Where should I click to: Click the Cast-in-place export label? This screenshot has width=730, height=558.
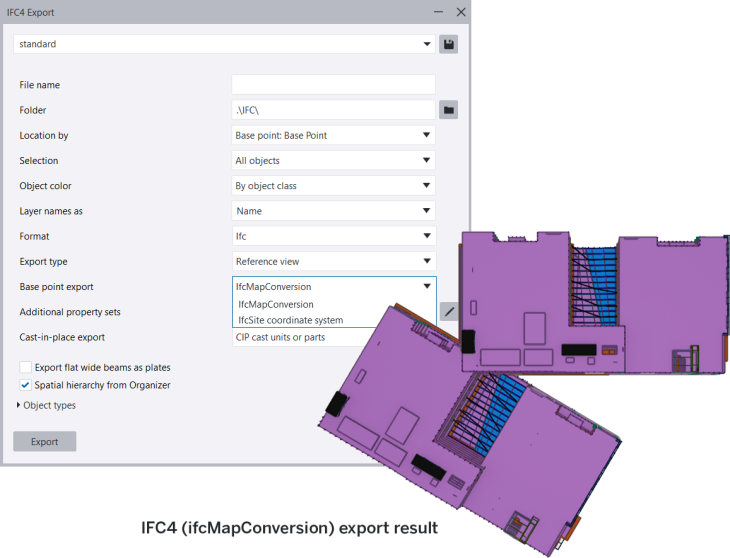[x=62, y=337]
